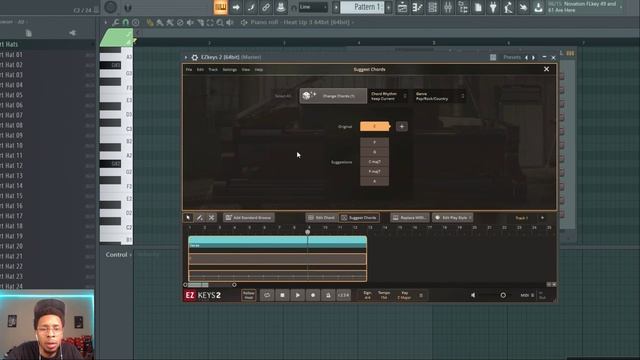640x360 pixels.
Task: Choose the C maj7 chord suggestion
Action: (374, 162)
